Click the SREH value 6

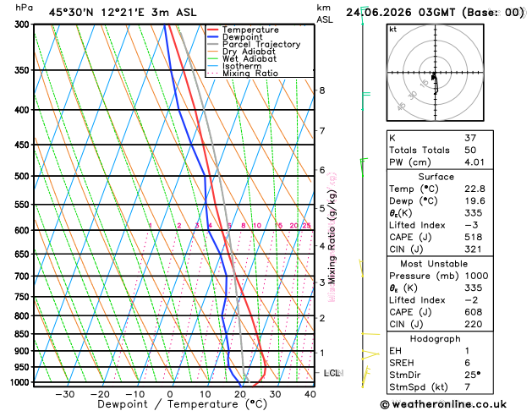(467, 363)
